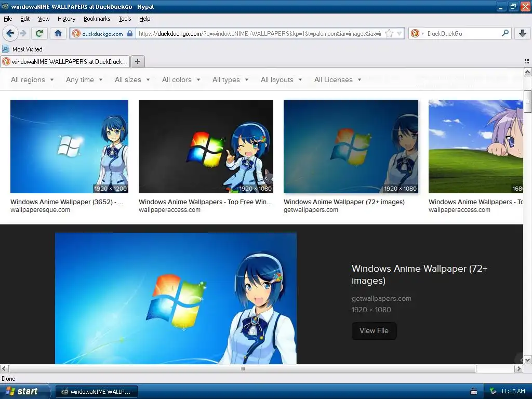Viewport: 532px width, 399px height.
Task: Click the detail panel heading Windows Anime Wallpaper (72+ images)
Action: 419,274
